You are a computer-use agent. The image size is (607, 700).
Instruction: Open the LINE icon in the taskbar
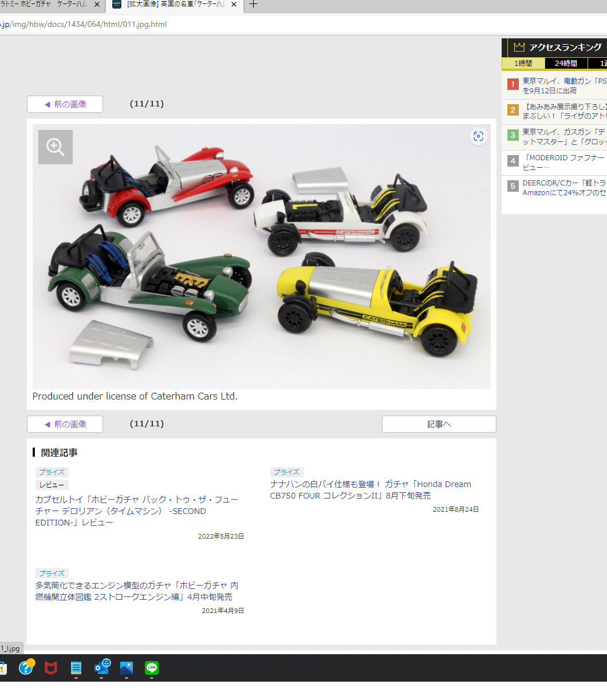(152, 668)
